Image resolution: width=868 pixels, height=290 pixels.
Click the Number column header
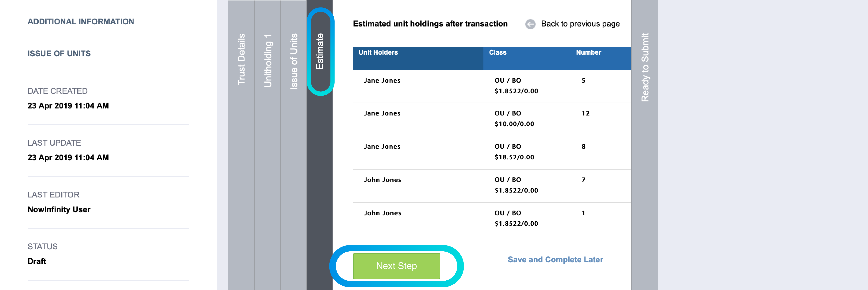(588, 52)
